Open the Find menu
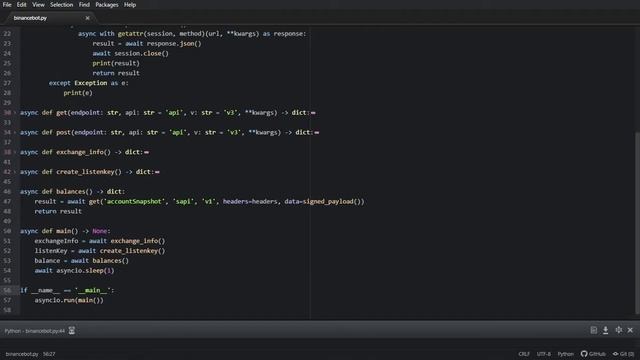 (84, 4)
